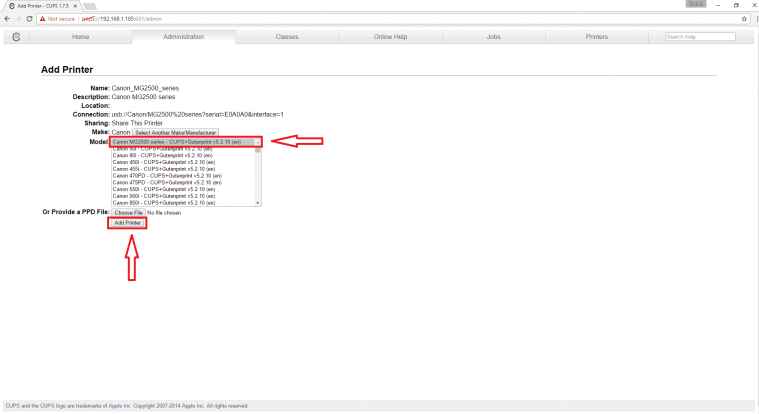Click the Chrome profile button

point(696,4)
